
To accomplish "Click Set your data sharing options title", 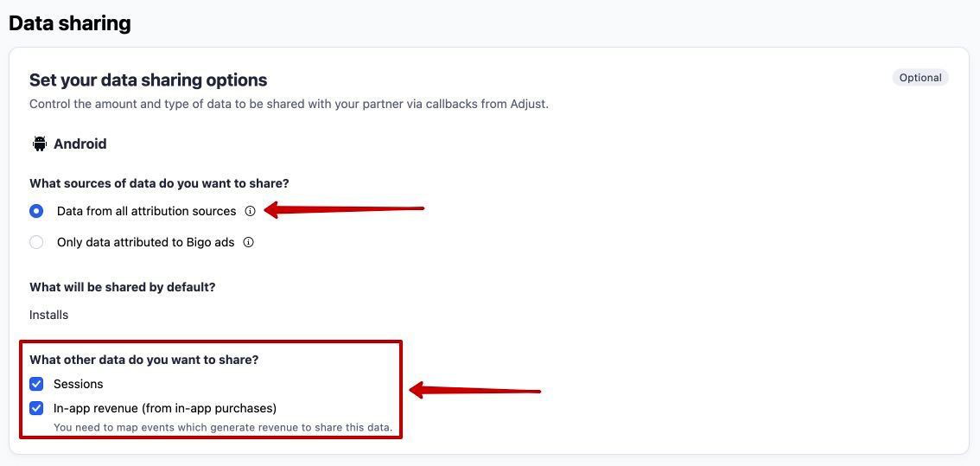I will coord(148,80).
